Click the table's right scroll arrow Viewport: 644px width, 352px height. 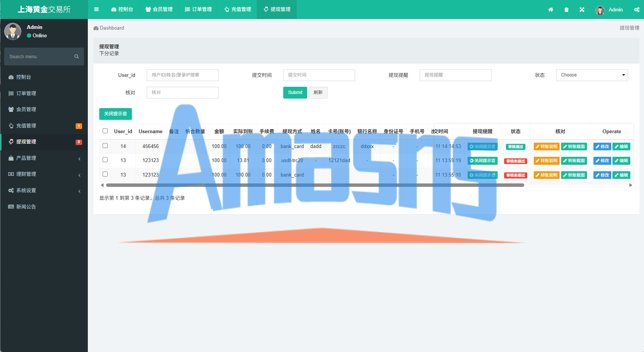pyautogui.click(x=631, y=185)
